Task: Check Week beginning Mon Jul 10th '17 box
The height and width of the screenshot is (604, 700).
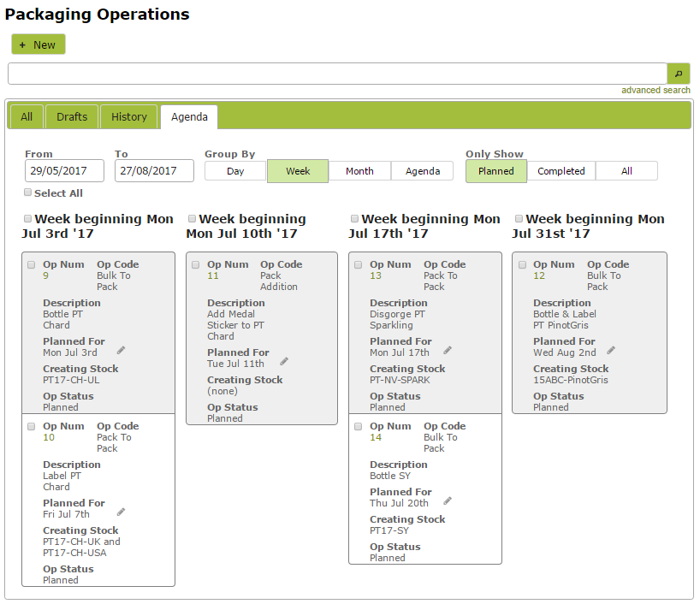Action: coord(192,218)
